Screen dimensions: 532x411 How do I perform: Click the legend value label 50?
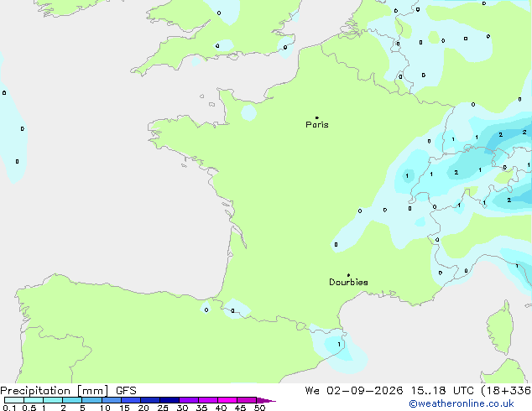259,408
